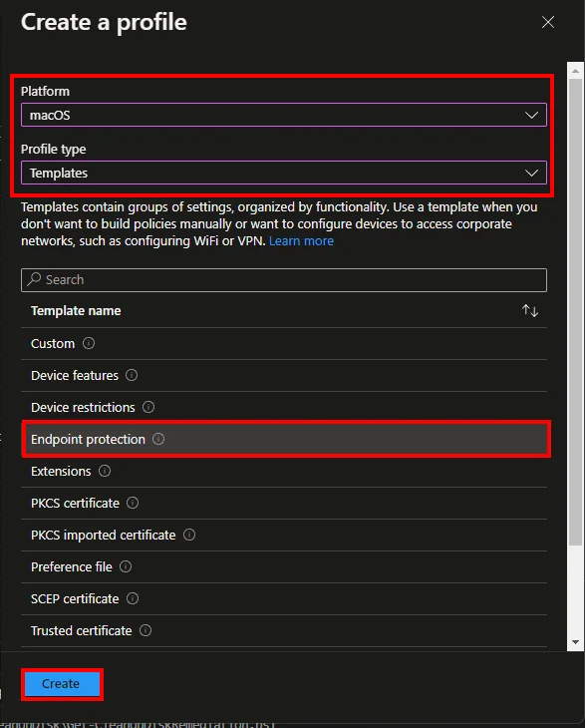Select the PKCS certificate template
Viewport: 585px width, 728px height.
point(283,503)
